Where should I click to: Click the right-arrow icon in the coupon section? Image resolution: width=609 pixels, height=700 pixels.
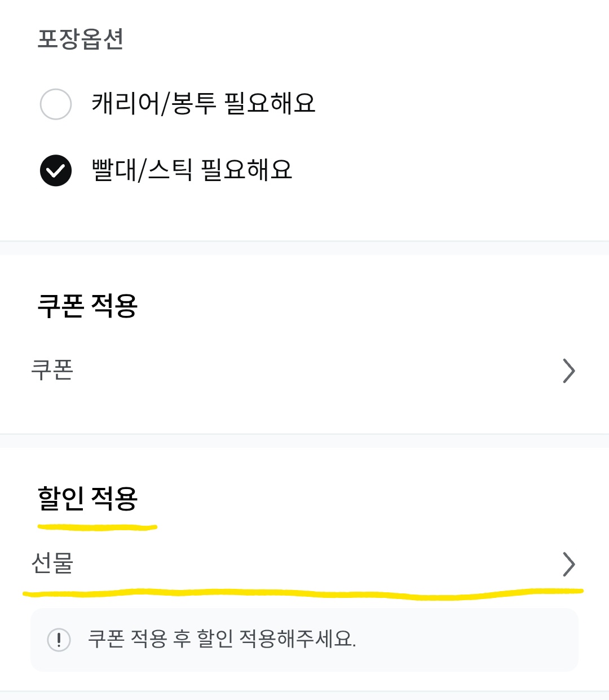568,371
